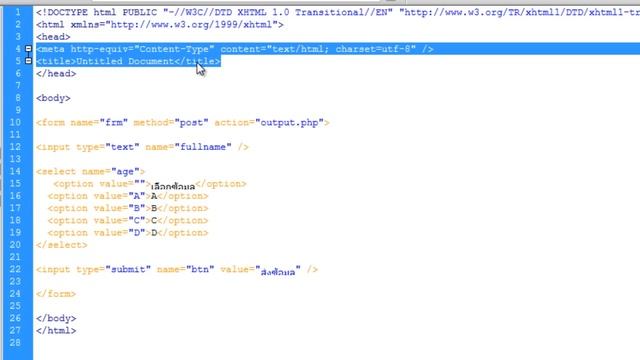This screenshot has width=640, height=360.
Task: Click the closing /form tag
Action: click(x=56, y=294)
